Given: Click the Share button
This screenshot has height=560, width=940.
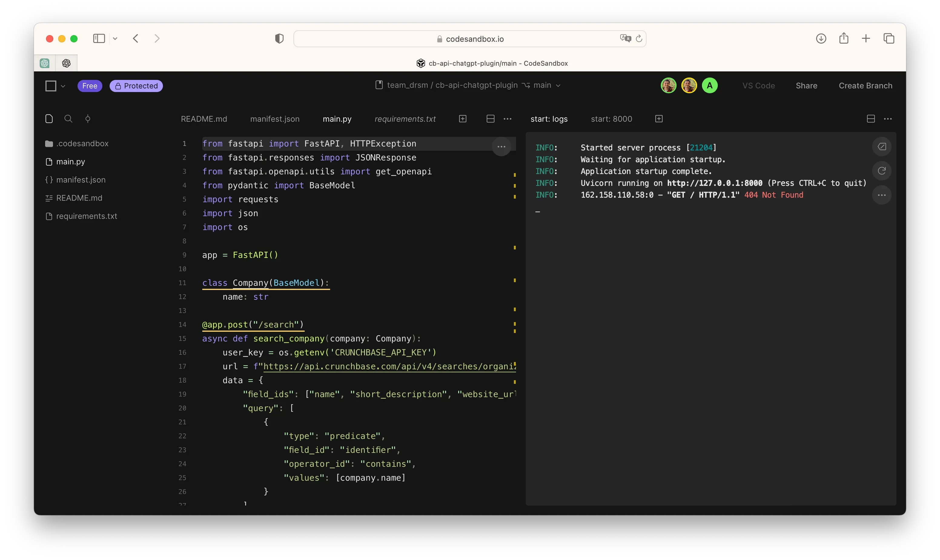Looking at the screenshot, I should pyautogui.click(x=806, y=86).
